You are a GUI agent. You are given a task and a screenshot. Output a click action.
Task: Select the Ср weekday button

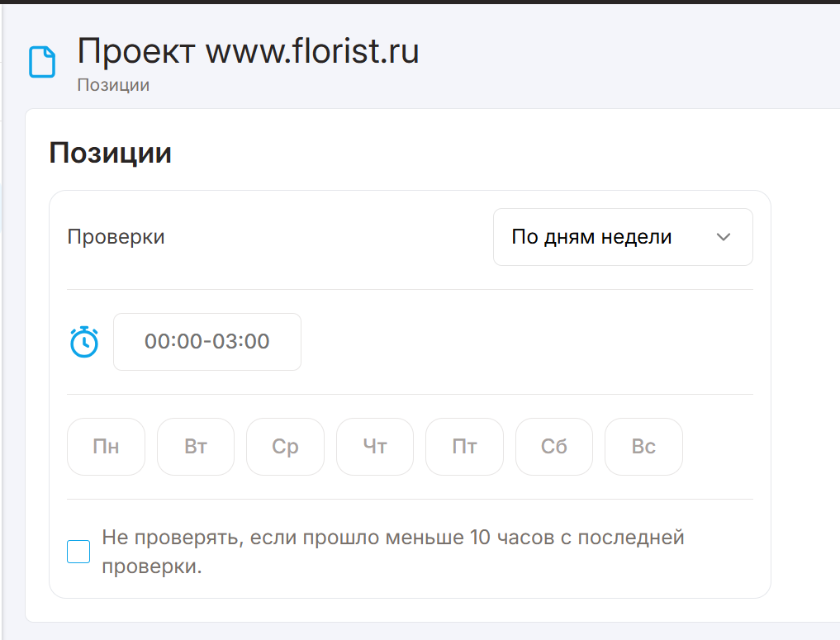click(285, 447)
